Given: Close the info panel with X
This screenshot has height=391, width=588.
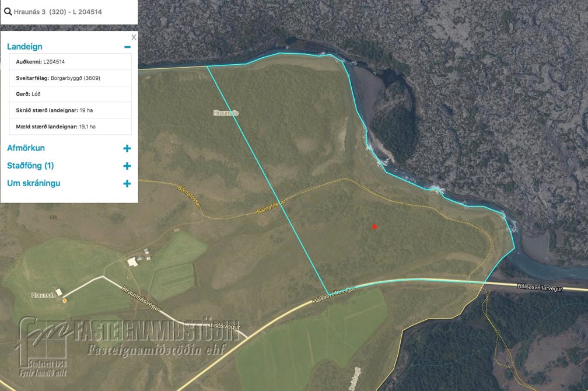Looking at the screenshot, I should click(134, 37).
